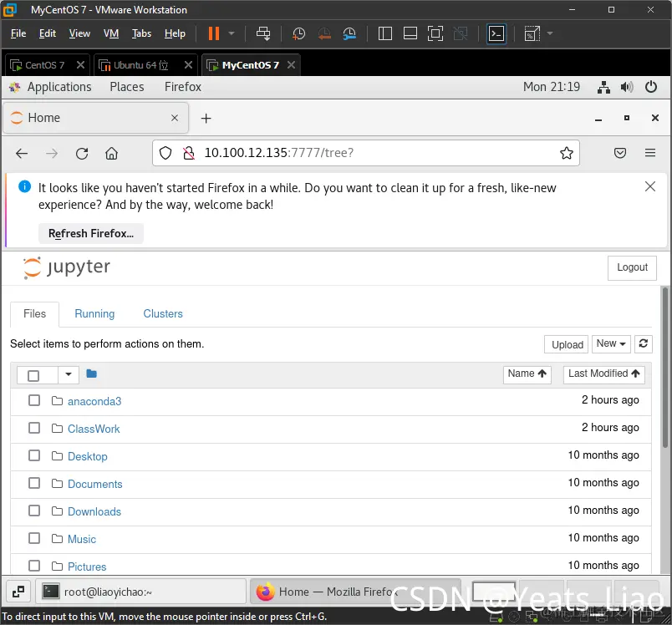
Task: Click the insecure connection lock icon
Action: pos(189,153)
